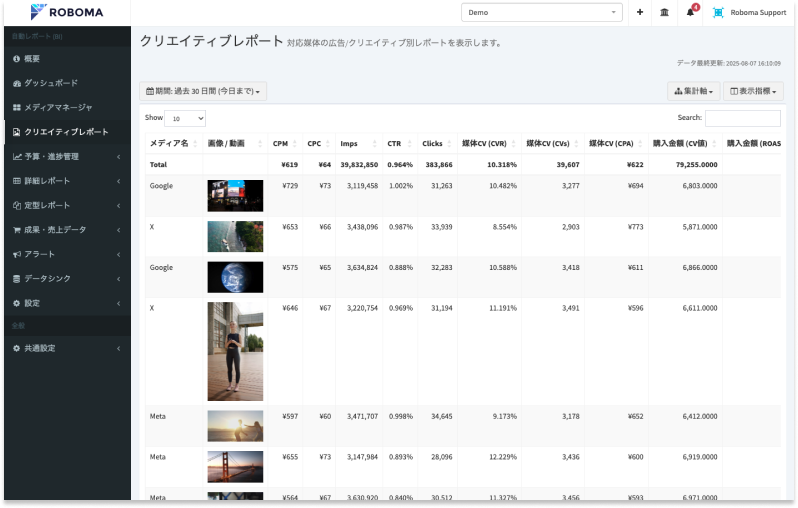Open the 期間 date range dropdown
Screen dimensions: 798x508
click(203, 91)
